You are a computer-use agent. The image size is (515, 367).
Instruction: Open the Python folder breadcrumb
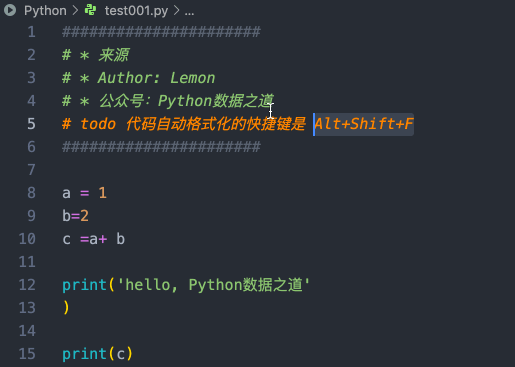click(x=45, y=11)
